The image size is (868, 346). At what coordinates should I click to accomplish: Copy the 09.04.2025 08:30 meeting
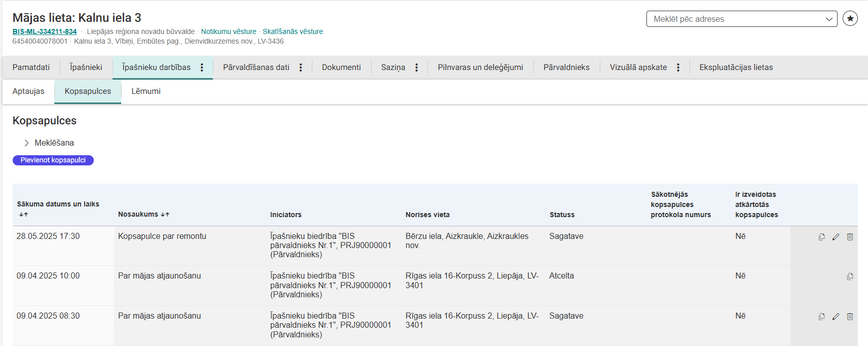point(821,317)
